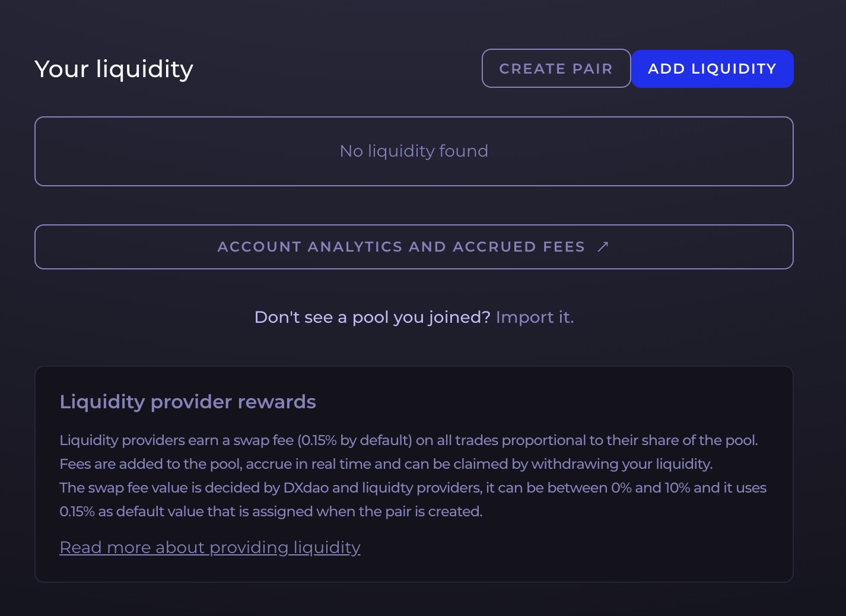This screenshot has width=846, height=616.
Task: Select the No liquidity found box
Action: (414, 151)
